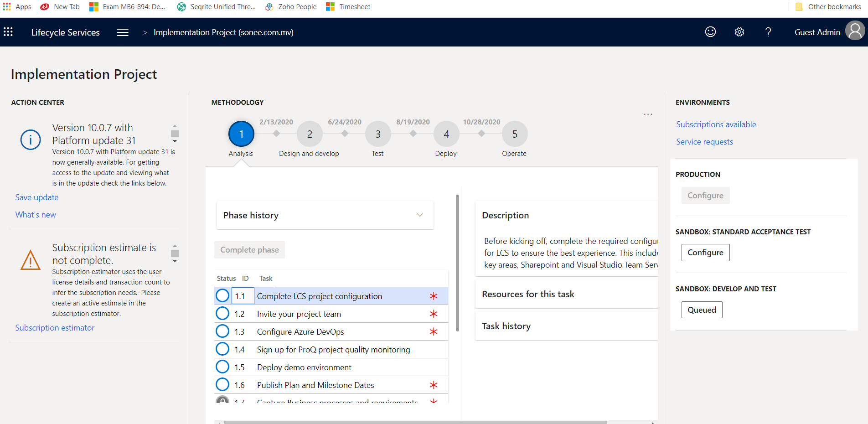Expand the Resources for this task section
868x424 pixels.
coord(566,294)
